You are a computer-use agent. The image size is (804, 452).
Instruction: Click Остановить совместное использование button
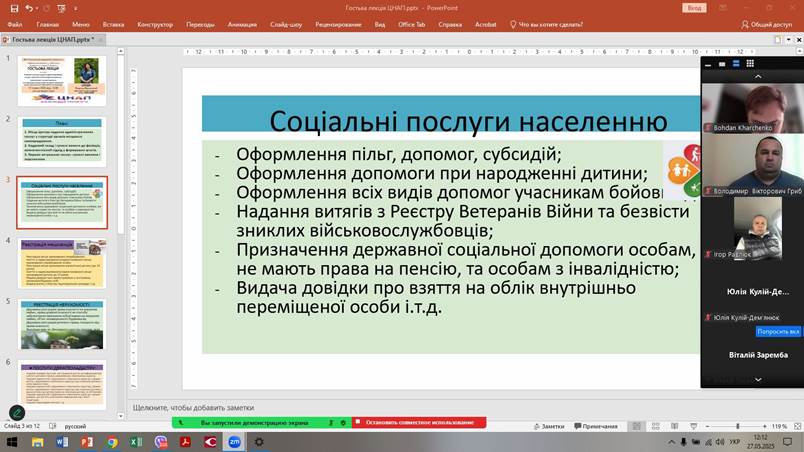click(418, 422)
